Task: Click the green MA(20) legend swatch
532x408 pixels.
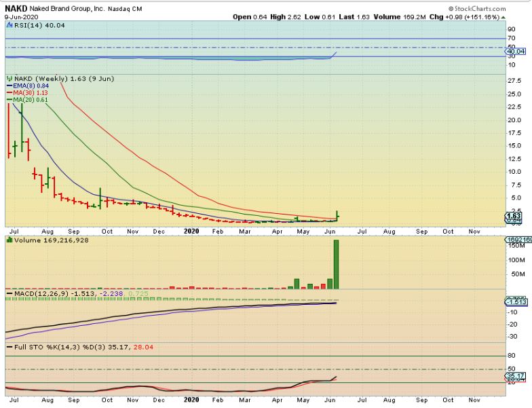Action: 9,100
